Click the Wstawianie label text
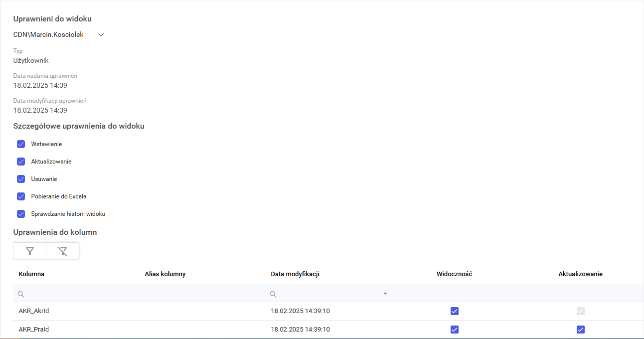Screen dimensions: 644x339 [46, 144]
